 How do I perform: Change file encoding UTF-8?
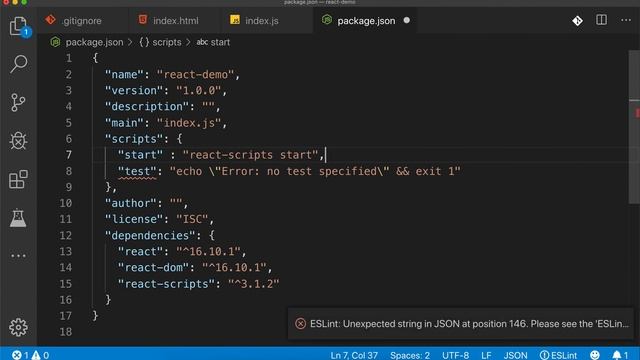[x=455, y=355]
